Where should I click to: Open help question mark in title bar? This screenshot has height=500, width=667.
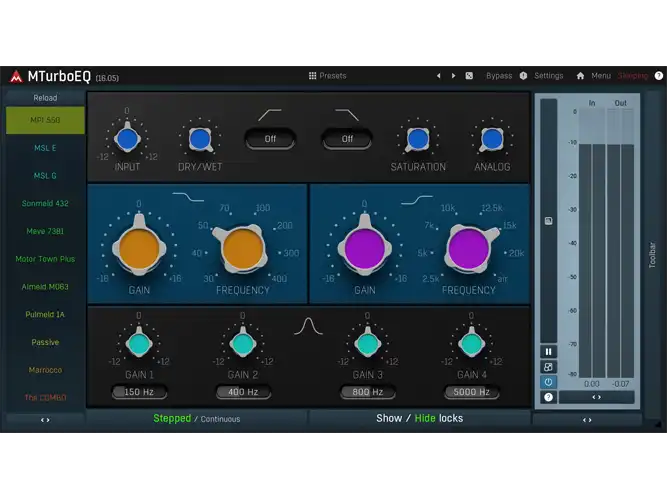pyautogui.click(x=658, y=76)
